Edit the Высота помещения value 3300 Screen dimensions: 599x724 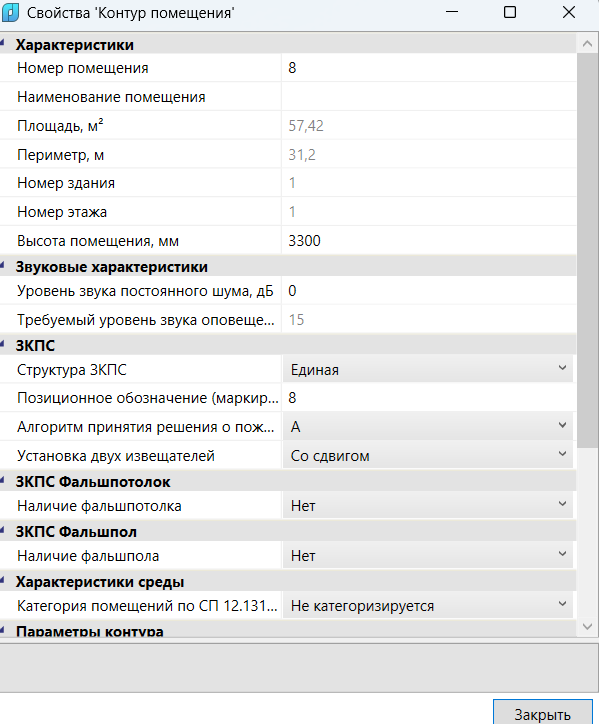point(429,241)
